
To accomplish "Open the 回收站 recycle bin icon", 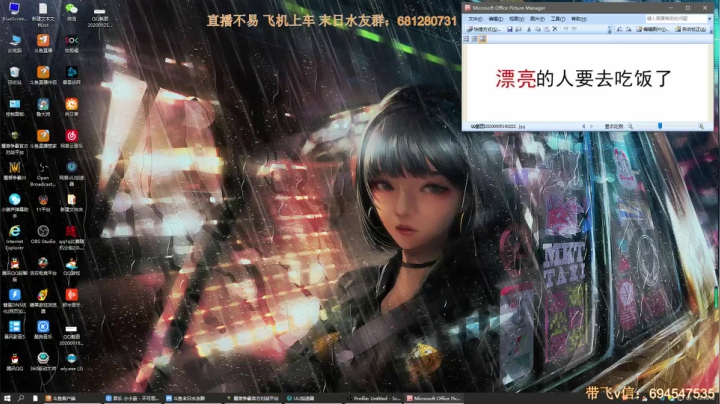I will click(x=15, y=76).
